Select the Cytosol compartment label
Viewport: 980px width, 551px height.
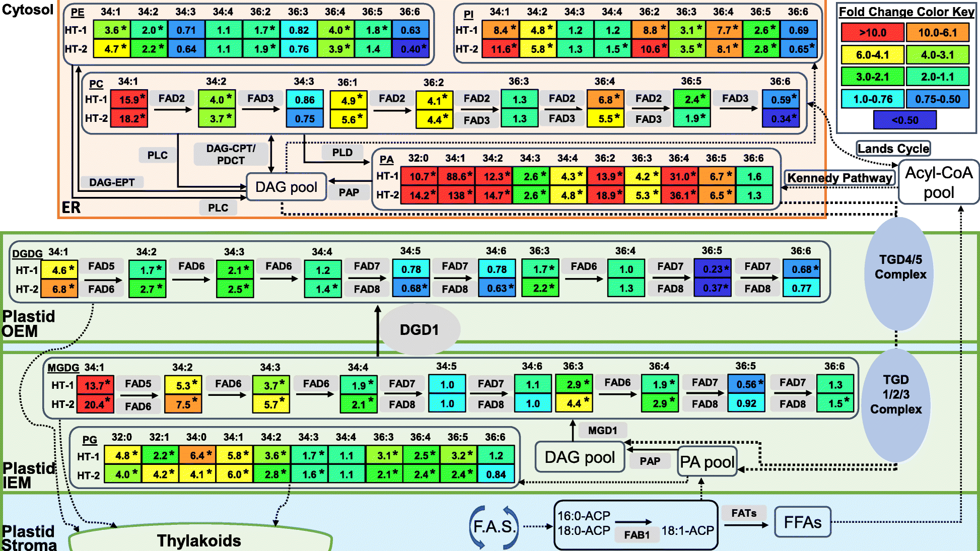click(27, 10)
